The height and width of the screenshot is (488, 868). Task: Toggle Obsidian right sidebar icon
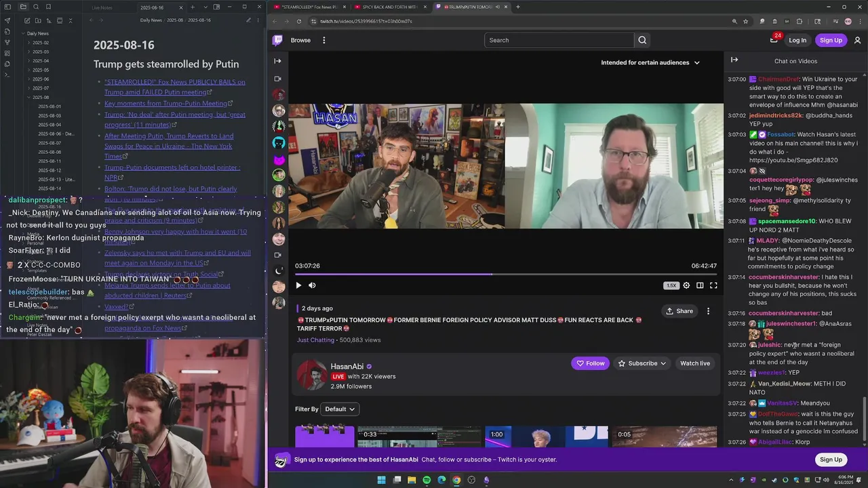pos(216,7)
